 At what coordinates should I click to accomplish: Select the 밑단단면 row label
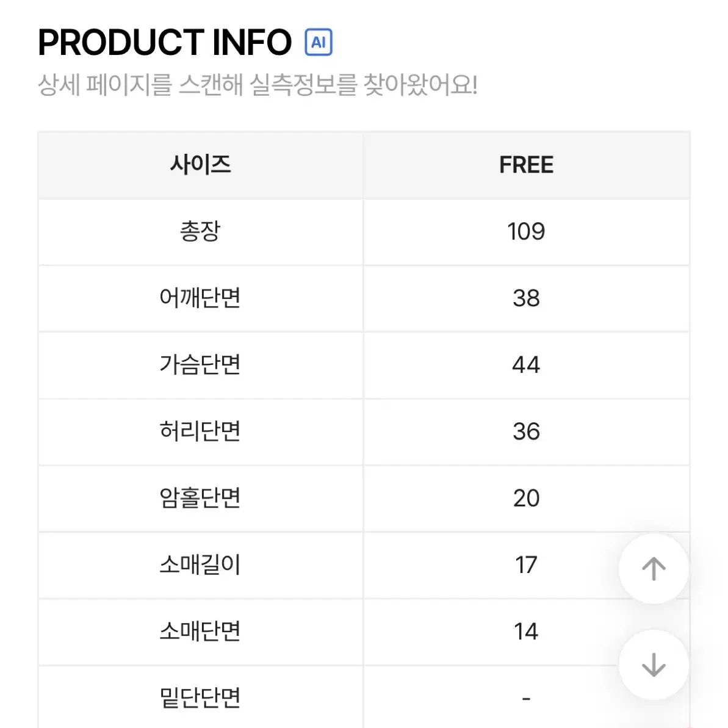tap(201, 698)
